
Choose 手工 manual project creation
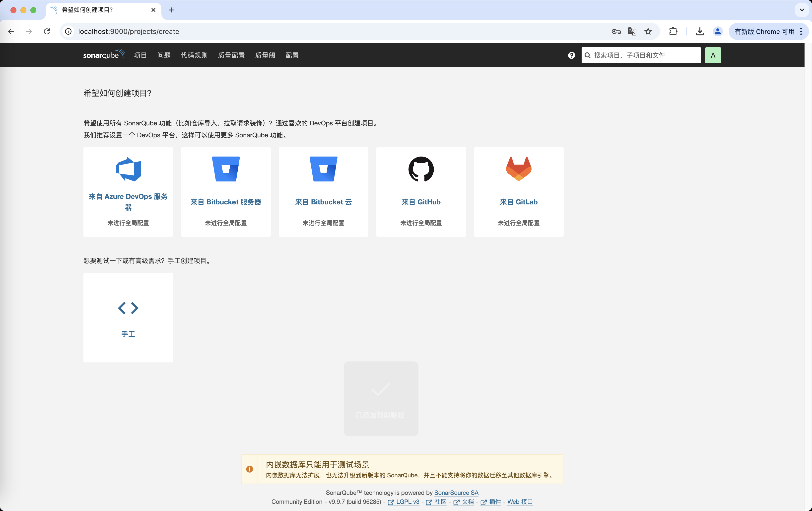(x=128, y=318)
